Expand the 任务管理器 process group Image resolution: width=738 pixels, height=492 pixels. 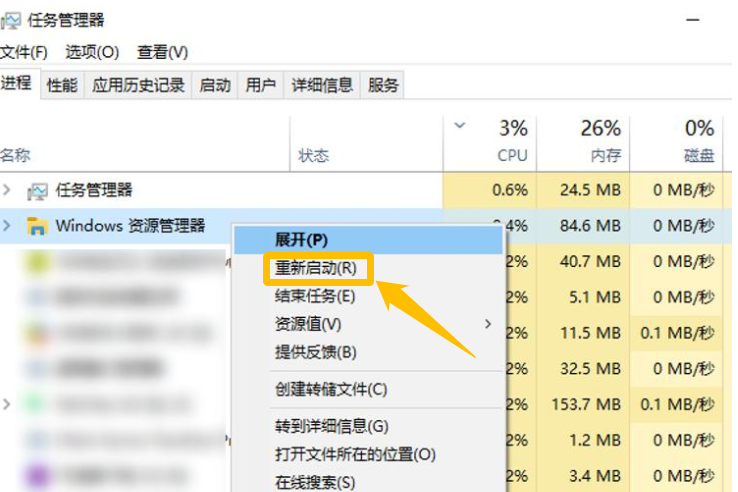point(7,190)
